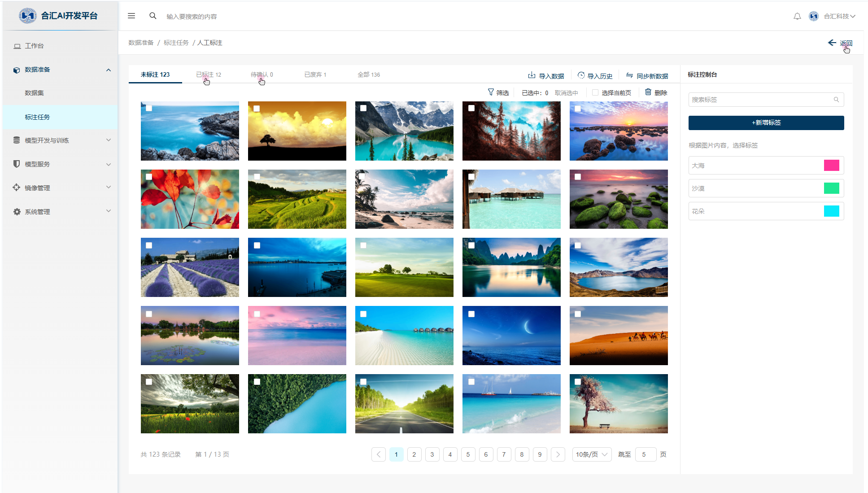The image size is (868, 493).
Task: Check the lavender field image checkbox
Action: pos(149,245)
